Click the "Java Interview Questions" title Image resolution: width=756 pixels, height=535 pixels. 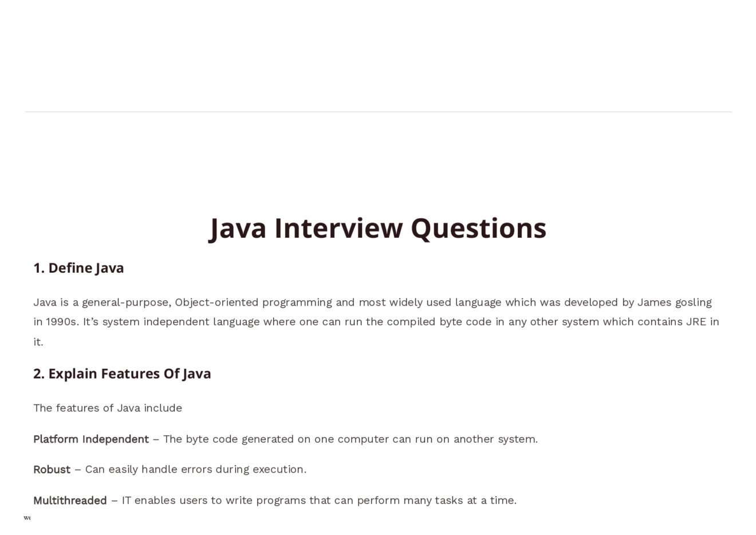(378, 228)
